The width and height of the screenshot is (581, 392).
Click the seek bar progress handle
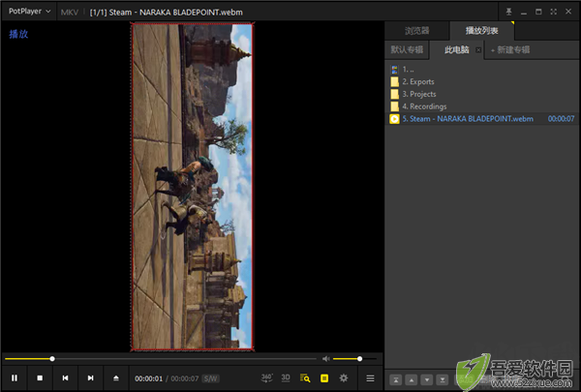pos(52,359)
